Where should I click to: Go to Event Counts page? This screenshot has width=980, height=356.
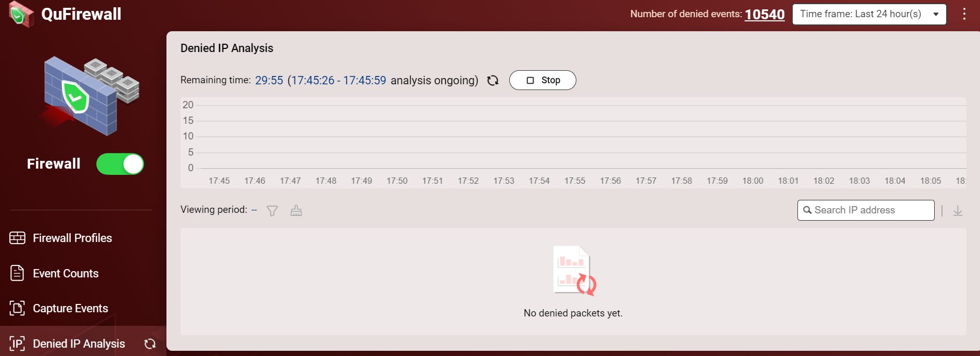pyautogui.click(x=66, y=273)
